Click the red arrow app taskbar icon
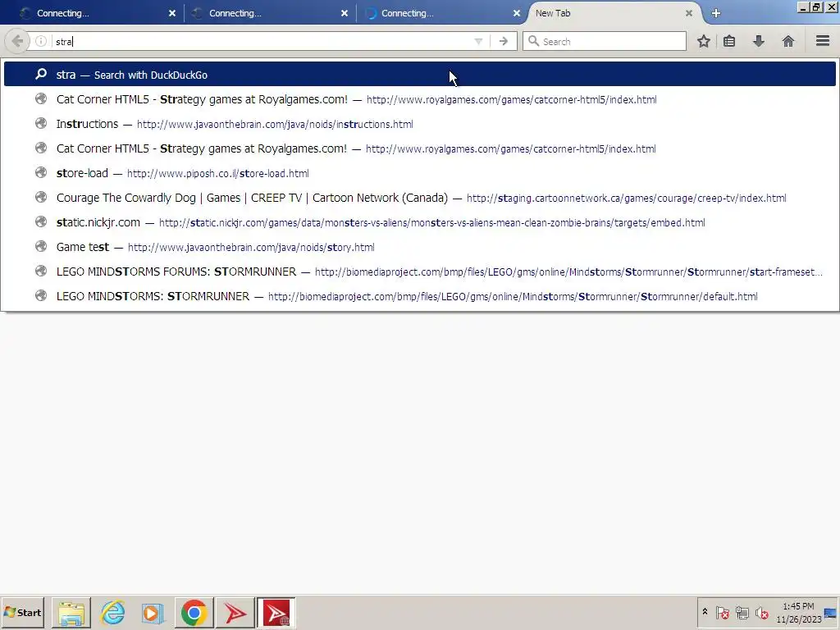 point(235,612)
